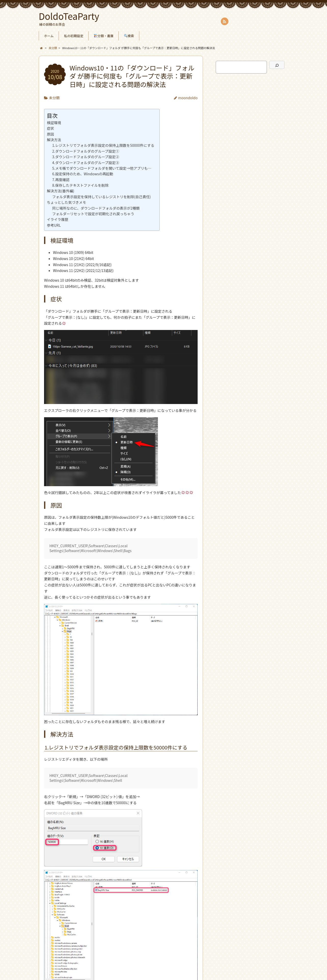
Task: Jump to イライラ履歴 in the table of contents
Action: pyautogui.click(x=58, y=220)
